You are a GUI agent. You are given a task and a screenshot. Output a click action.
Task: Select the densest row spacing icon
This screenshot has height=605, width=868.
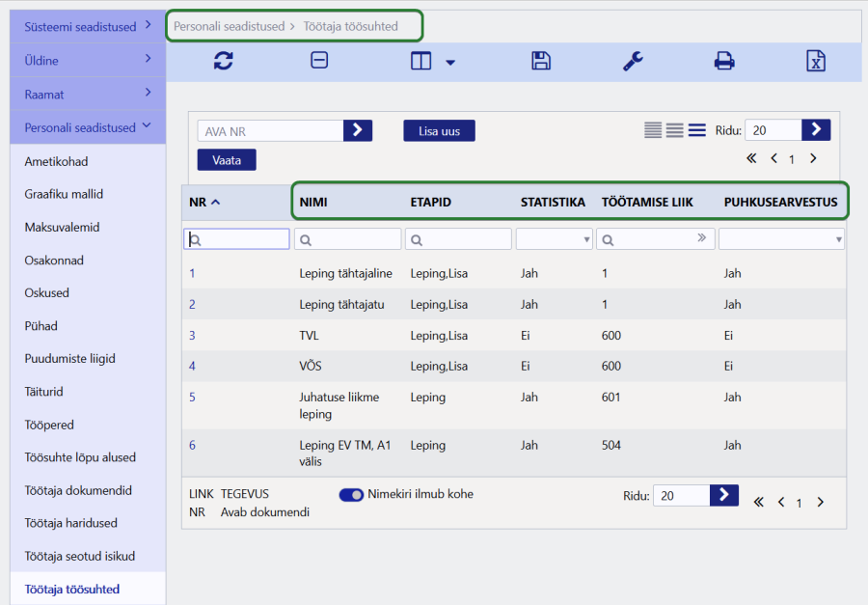coord(653,130)
